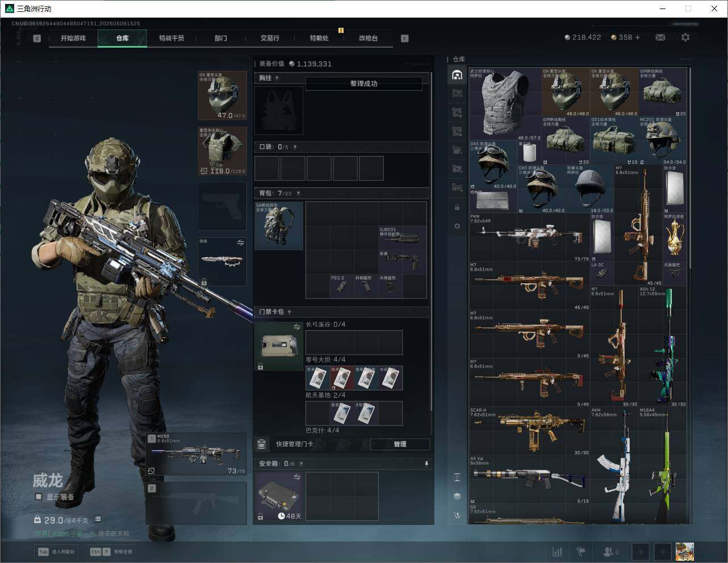Swap the safe box container
This screenshot has height=563, width=728.
point(296,477)
